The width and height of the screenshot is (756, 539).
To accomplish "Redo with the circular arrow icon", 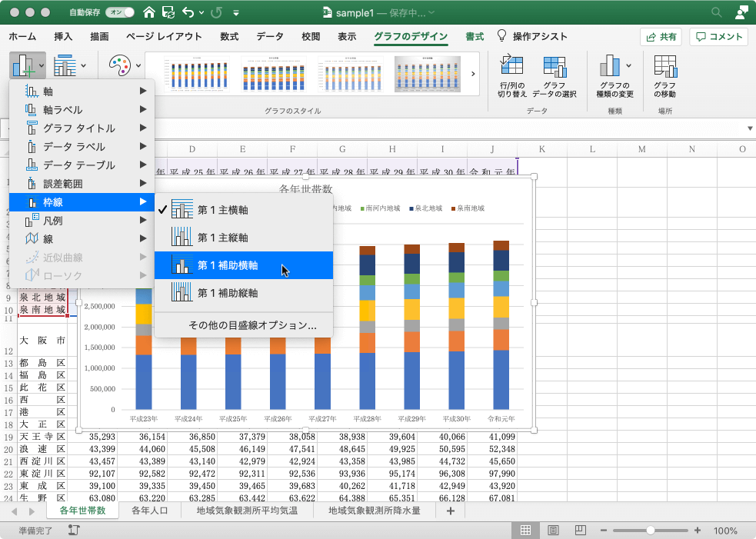I will (x=216, y=12).
